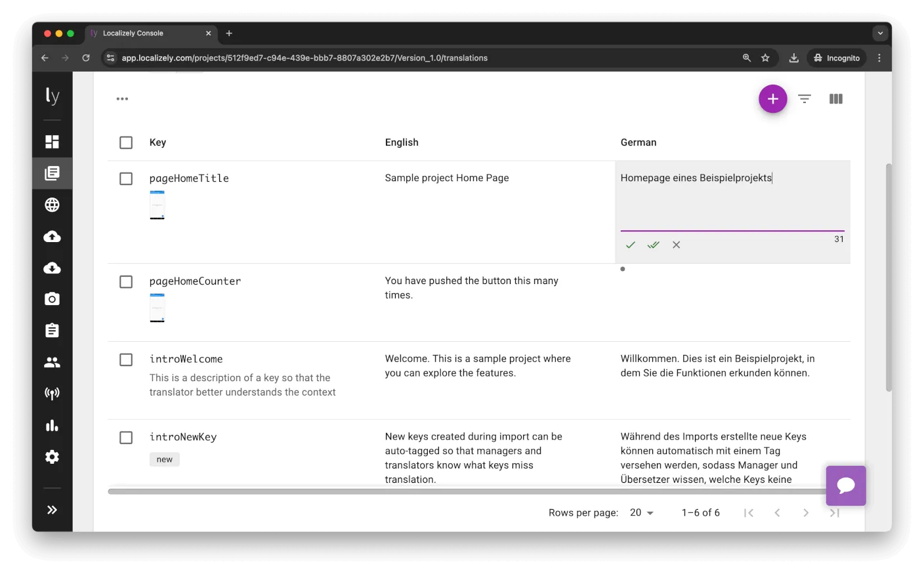Save and review with double checkmark icon

[653, 245]
